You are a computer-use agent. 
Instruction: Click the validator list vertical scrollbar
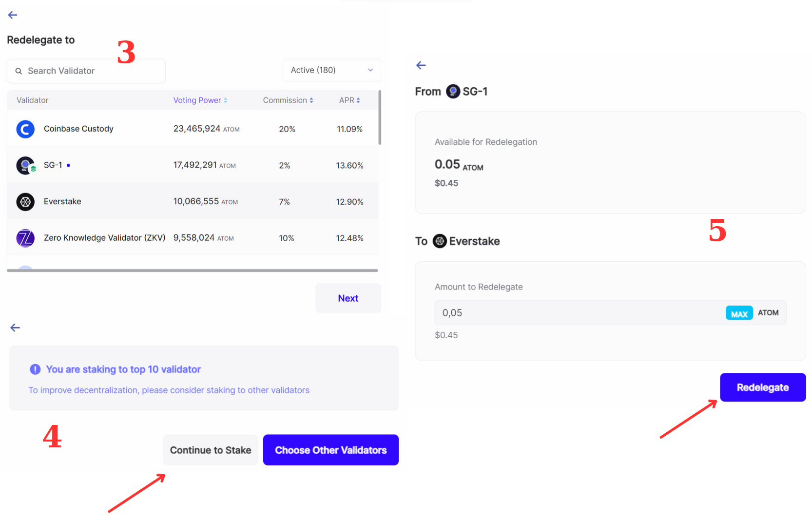[380, 117]
